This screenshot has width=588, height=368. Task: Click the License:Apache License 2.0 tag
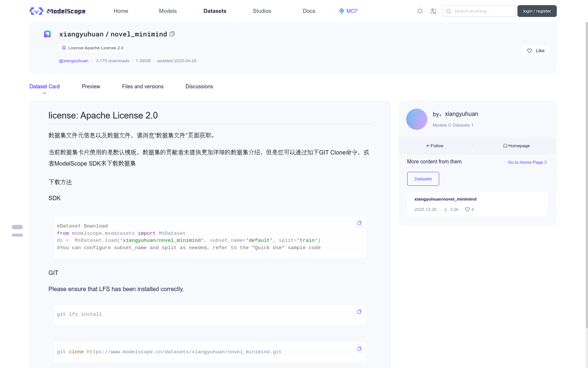(x=92, y=48)
